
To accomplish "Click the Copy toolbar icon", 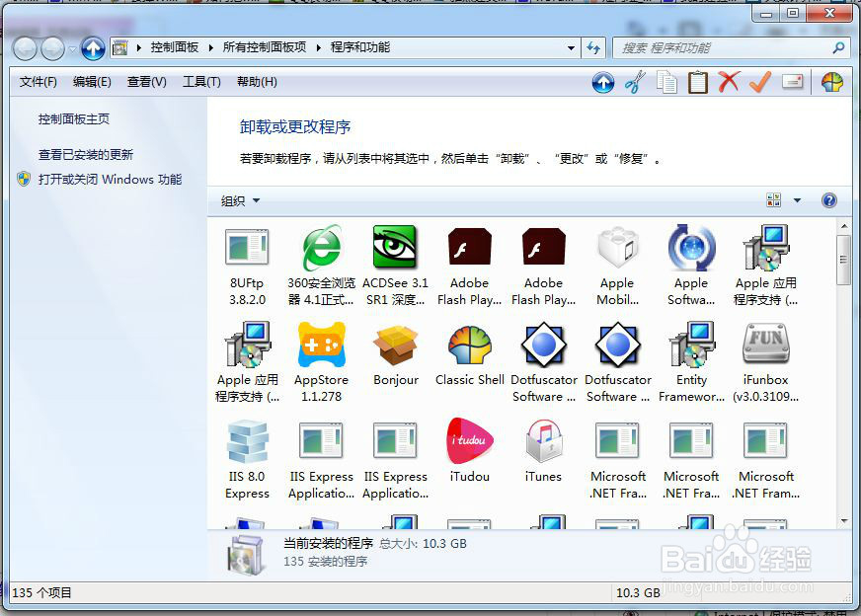I will pyautogui.click(x=666, y=83).
